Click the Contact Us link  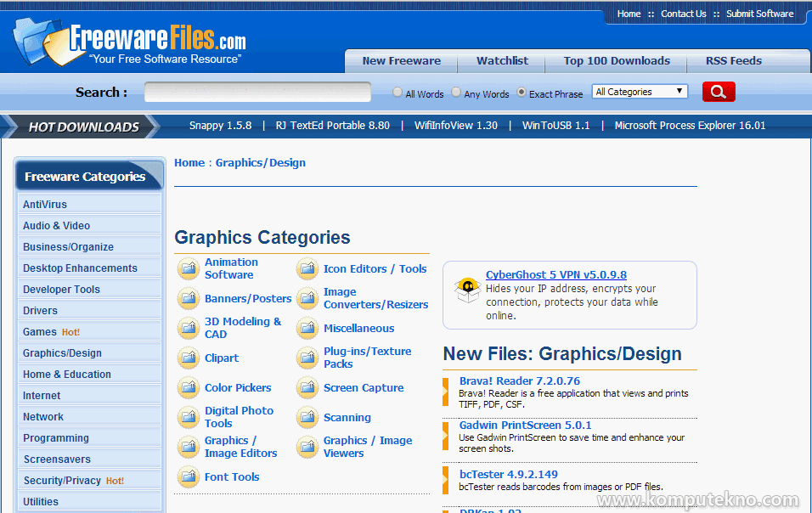click(x=683, y=14)
